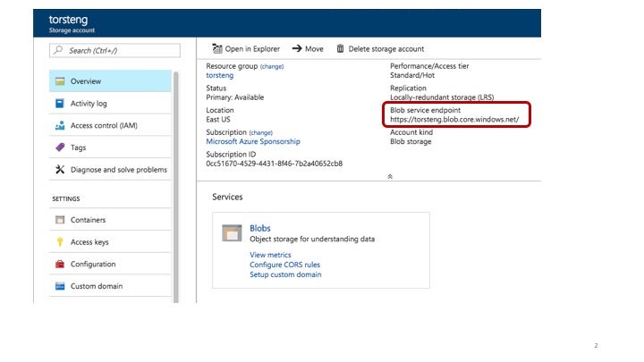644x362 pixels.
Task: Click Delete storage account button
Action: tap(380, 49)
